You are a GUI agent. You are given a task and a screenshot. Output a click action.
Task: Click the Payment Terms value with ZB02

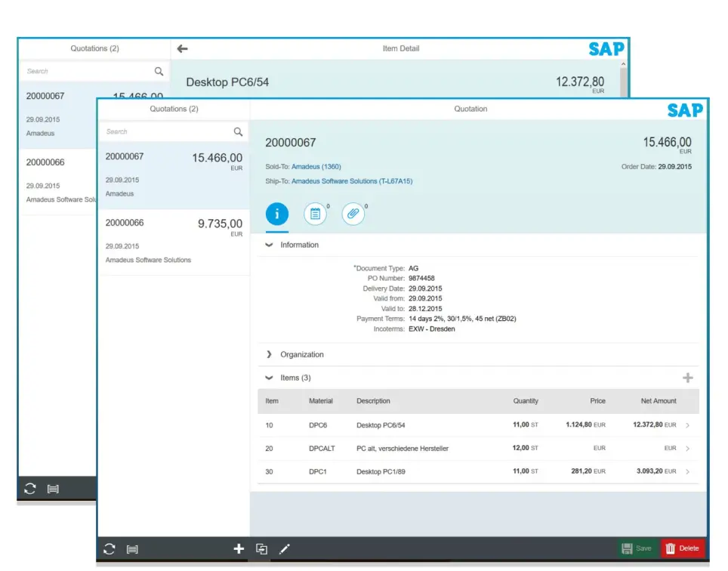[x=462, y=319]
